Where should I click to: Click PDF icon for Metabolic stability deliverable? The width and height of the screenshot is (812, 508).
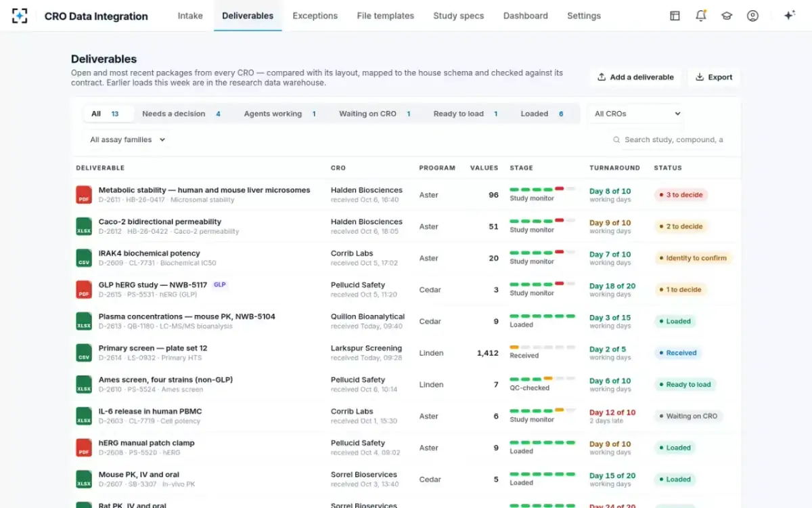coord(84,195)
